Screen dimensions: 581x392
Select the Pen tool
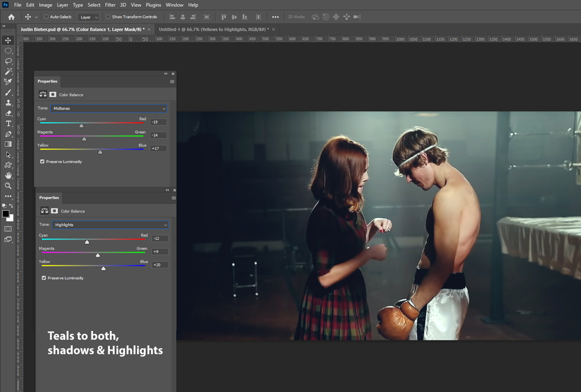coord(8,134)
